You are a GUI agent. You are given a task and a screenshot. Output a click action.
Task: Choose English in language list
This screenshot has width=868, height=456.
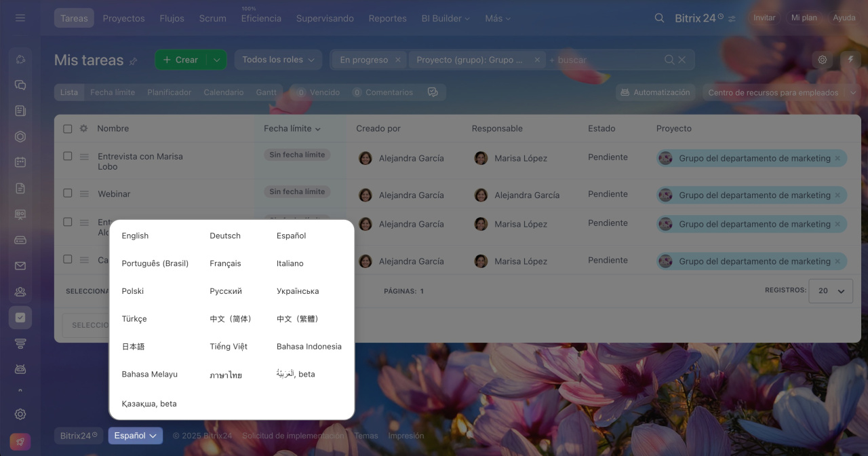[x=135, y=235]
